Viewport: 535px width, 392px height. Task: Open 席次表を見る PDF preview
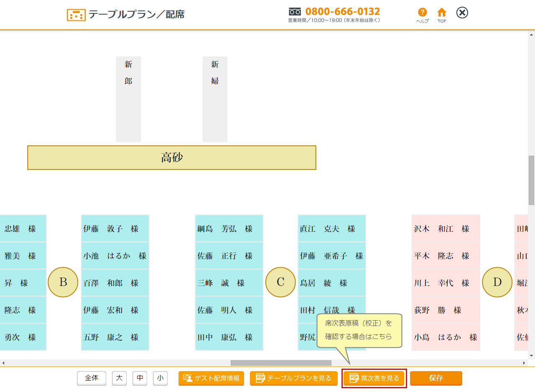click(x=374, y=378)
